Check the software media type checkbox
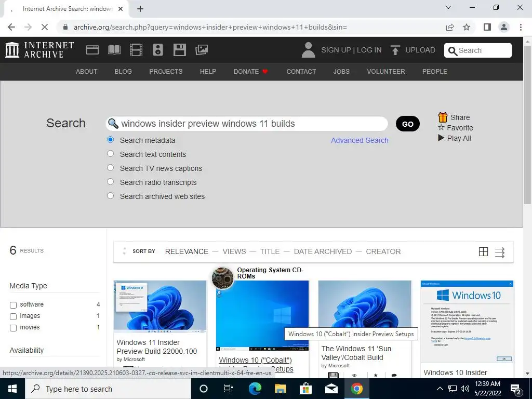Image resolution: width=532 pixels, height=399 pixels. click(x=13, y=305)
